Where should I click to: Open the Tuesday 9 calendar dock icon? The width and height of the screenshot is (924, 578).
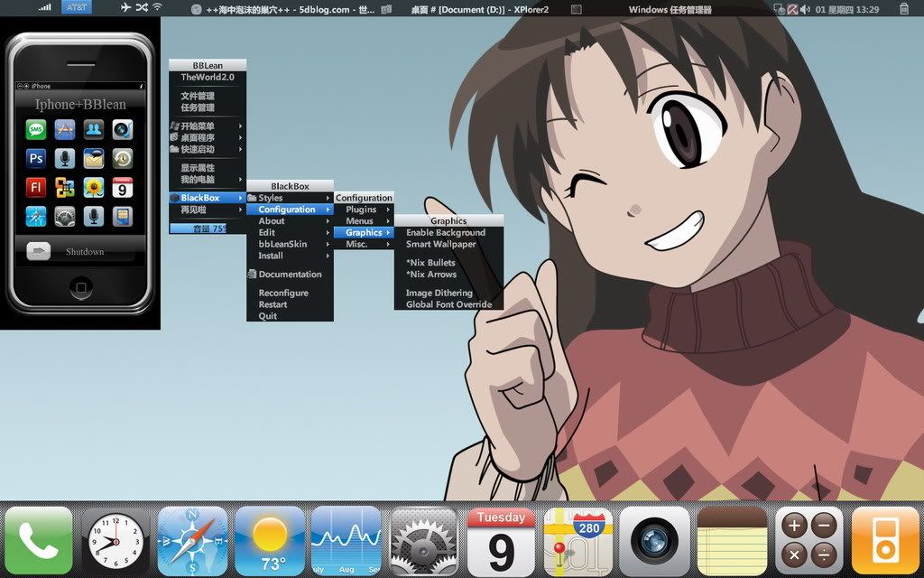coord(501,540)
